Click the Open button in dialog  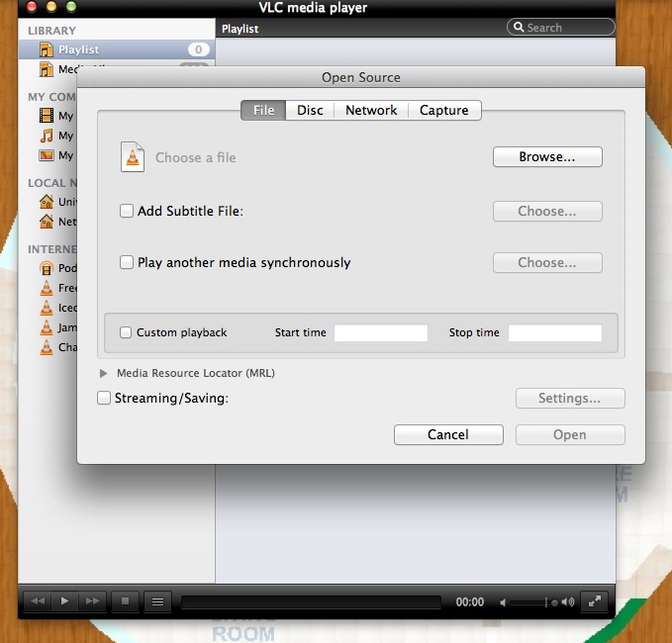570,435
